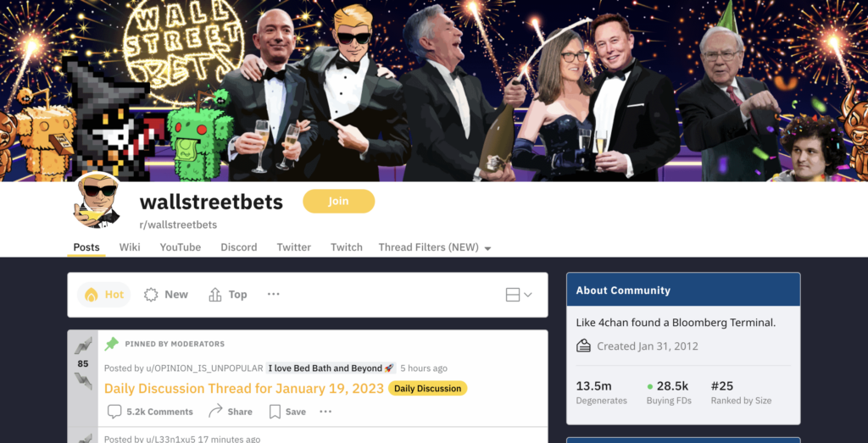This screenshot has width=868, height=443.
Task: Click the wallstreetbets community avatar
Action: [97, 203]
